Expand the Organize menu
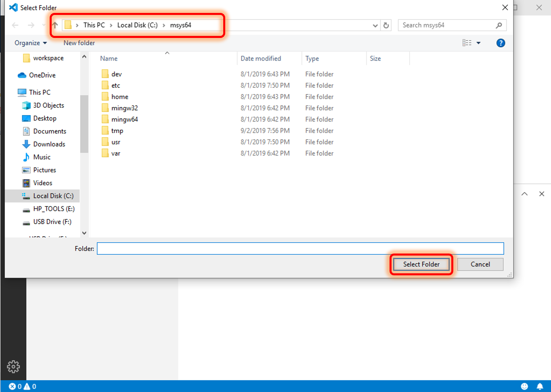Screen dimensions: 551x392 tap(30, 43)
